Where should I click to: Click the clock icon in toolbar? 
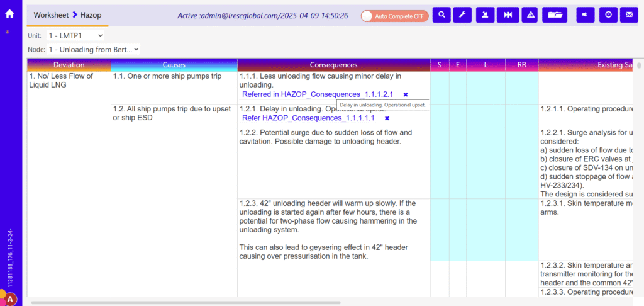click(x=608, y=14)
